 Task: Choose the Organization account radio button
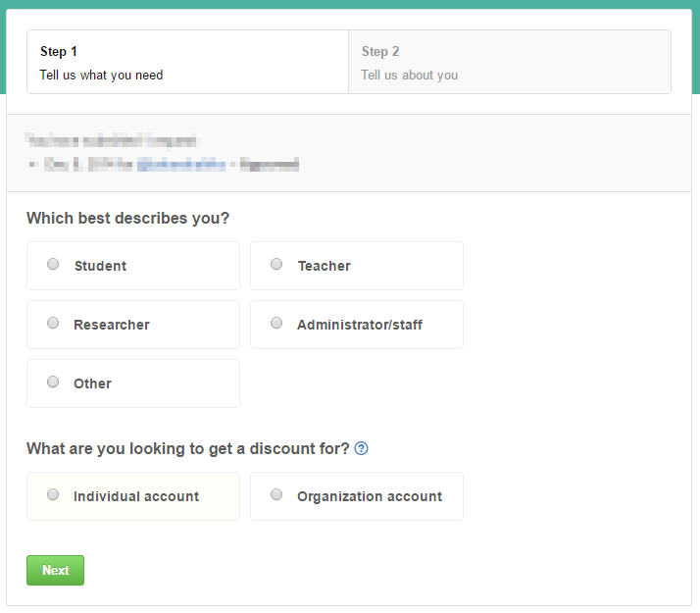[x=276, y=494]
